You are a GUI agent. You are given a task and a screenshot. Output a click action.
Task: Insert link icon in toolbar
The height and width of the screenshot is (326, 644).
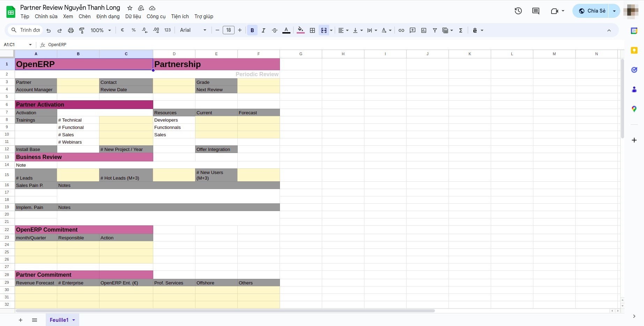click(401, 30)
